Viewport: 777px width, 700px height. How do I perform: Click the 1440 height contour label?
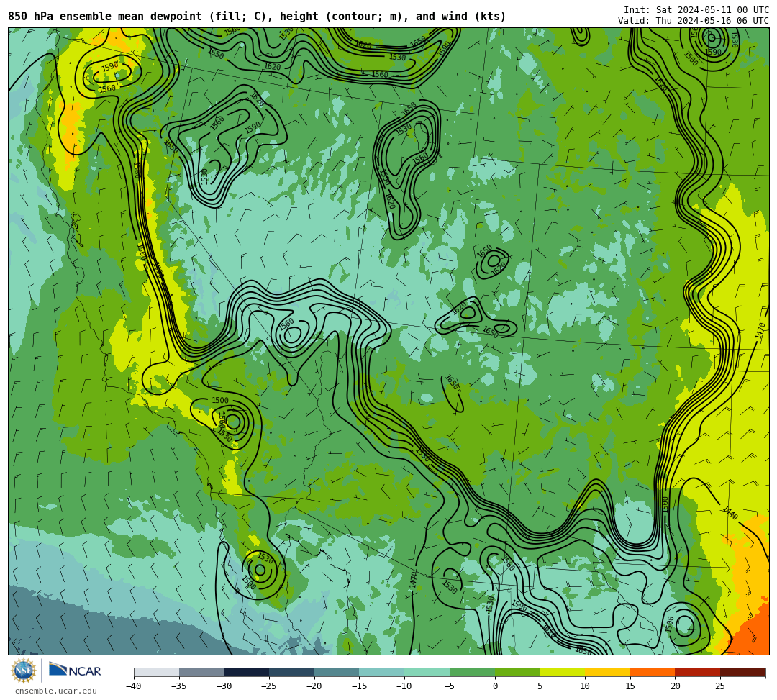click(730, 513)
